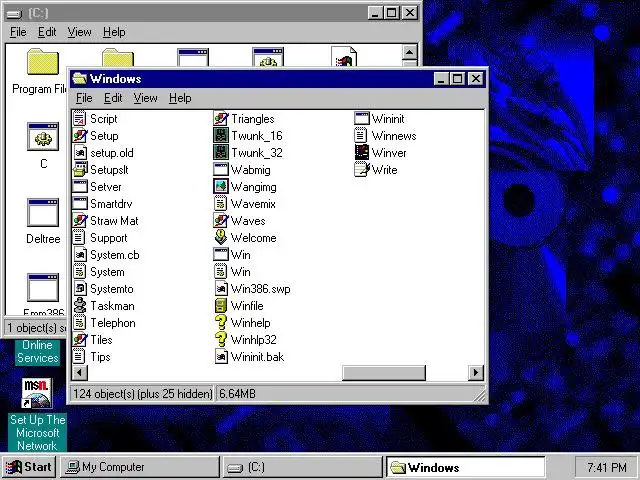Select the Winnews text file icon

pyautogui.click(x=361, y=136)
